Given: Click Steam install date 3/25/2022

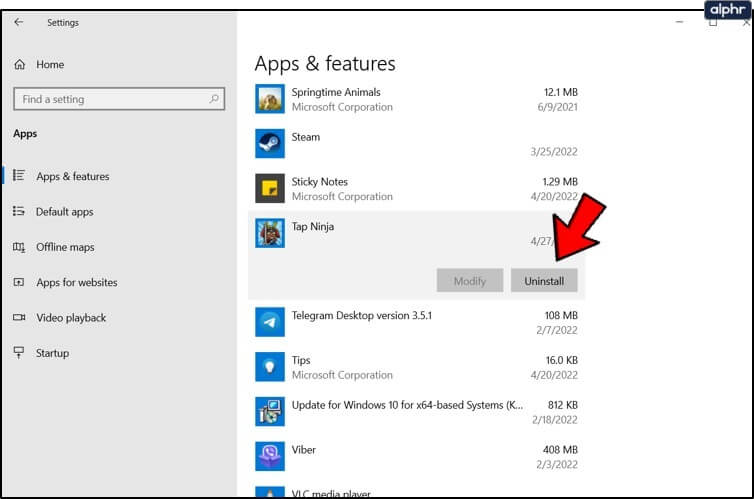Looking at the screenshot, I should pos(554,152).
